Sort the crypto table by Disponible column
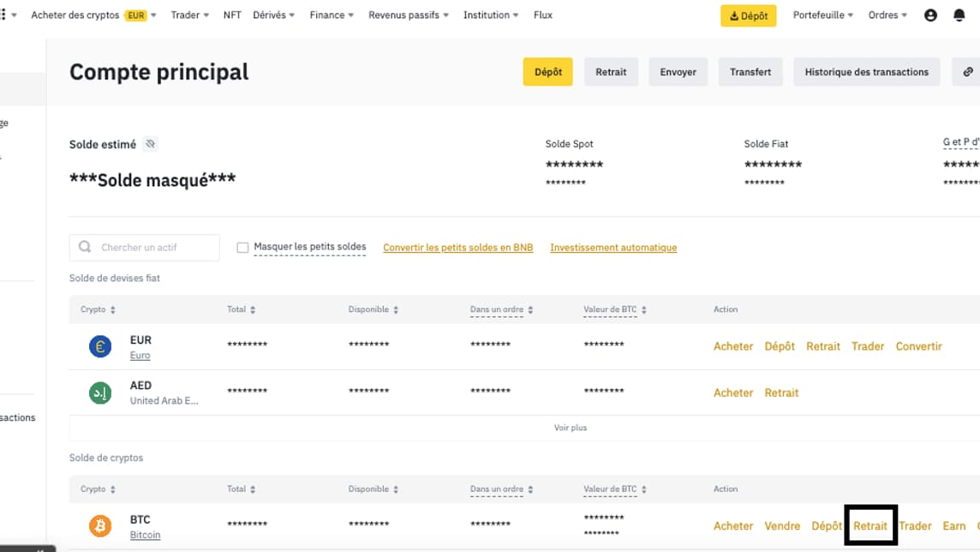The width and height of the screenshot is (980, 552). (x=396, y=489)
